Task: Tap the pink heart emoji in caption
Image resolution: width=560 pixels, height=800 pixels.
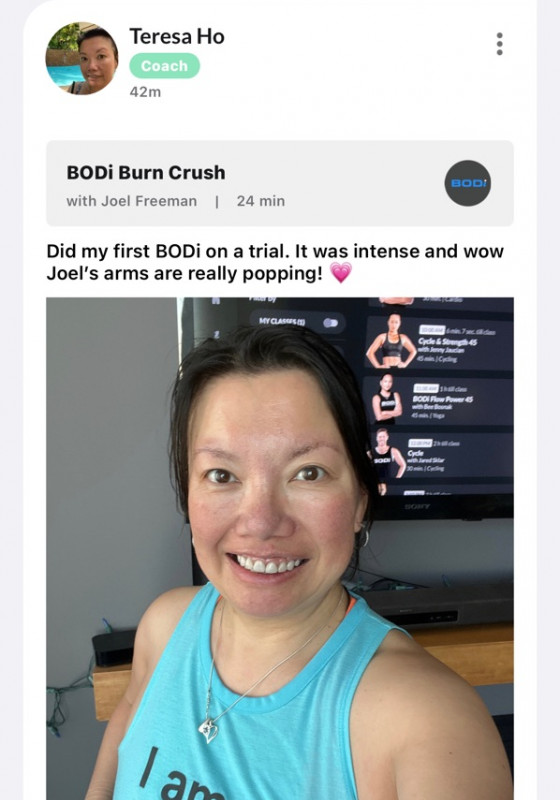Action: pyautogui.click(x=341, y=273)
